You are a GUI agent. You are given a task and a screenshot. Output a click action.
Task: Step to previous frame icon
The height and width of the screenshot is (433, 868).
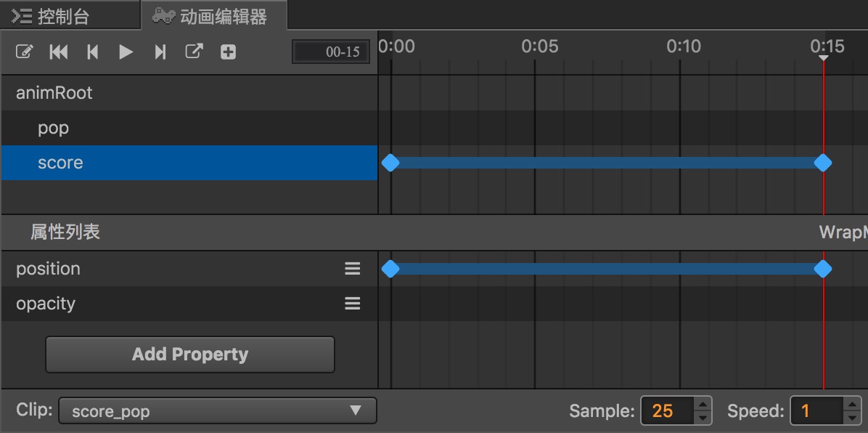[x=92, y=52]
